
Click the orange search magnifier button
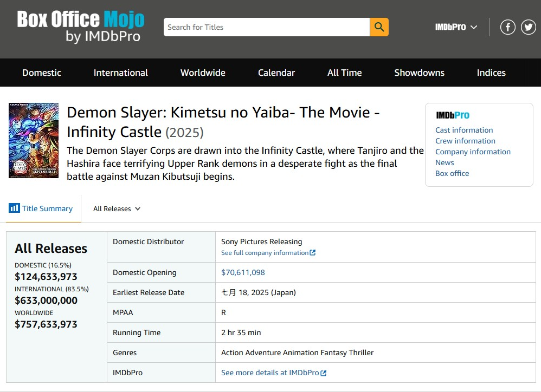coord(379,27)
